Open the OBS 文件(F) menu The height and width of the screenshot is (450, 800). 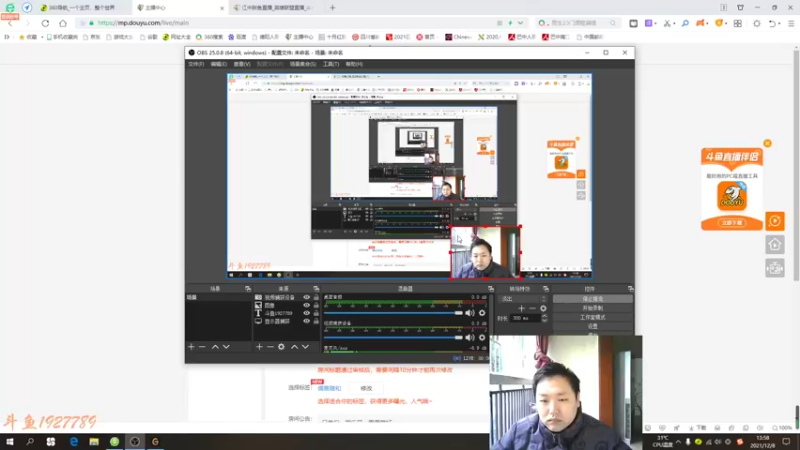pos(196,64)
